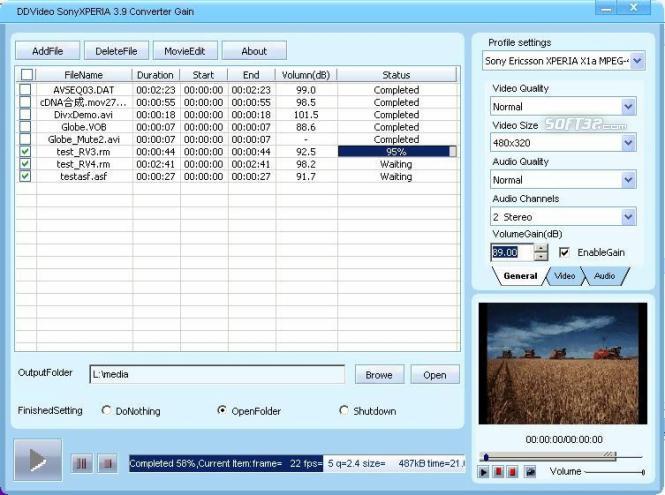
Task: Check the box for Globe.VOB
Action: click(x=25, y=126)
